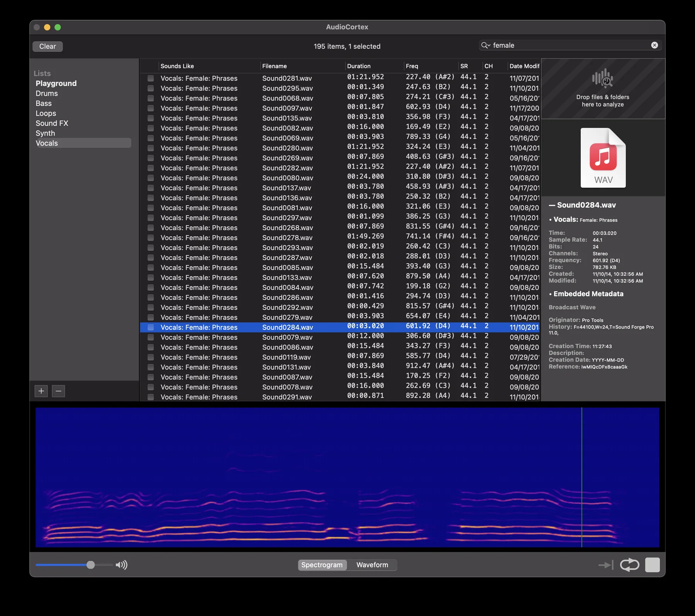The width and height of the screenshot is (695, 616).
Task: Check the box for Sound0079.wav
Action: coord(151,338)
